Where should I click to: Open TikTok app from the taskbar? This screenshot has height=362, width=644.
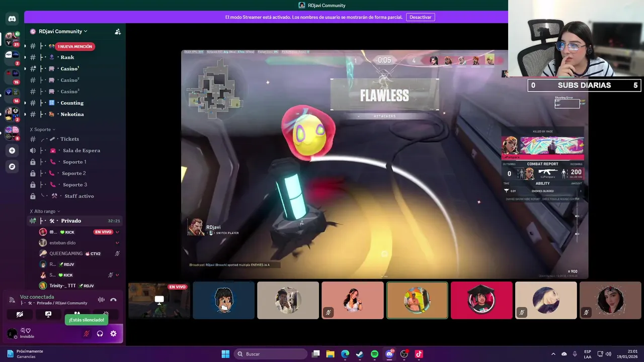[x=419, y=354]
